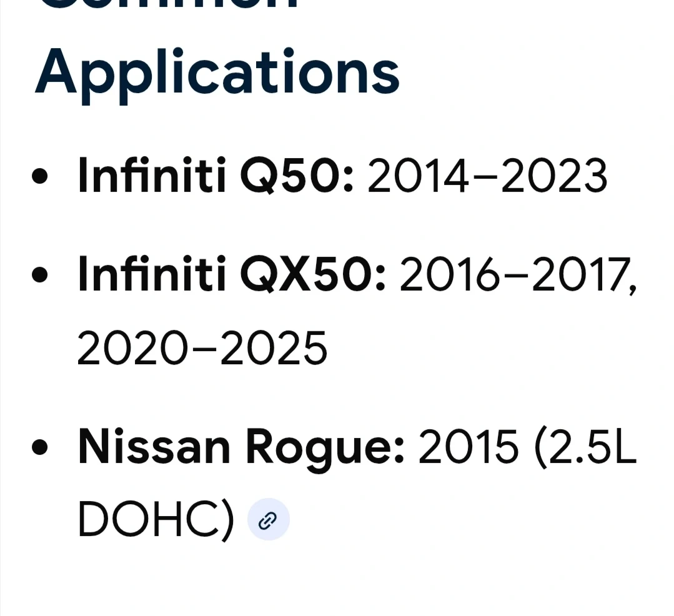674x616 pixels.
Task: Click the bullet point before Infiniti QX50
Action: pos(40,275)
